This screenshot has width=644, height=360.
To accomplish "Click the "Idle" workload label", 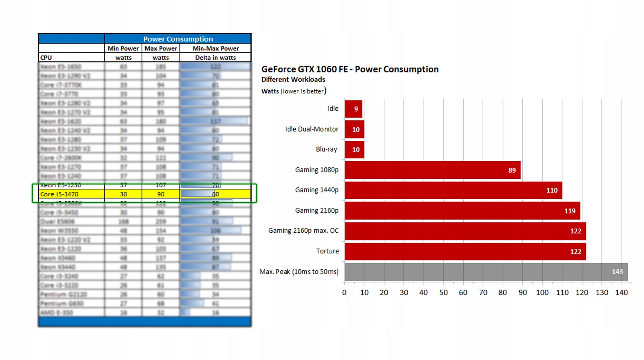I will pyautogui.click(x=333, y=108).
